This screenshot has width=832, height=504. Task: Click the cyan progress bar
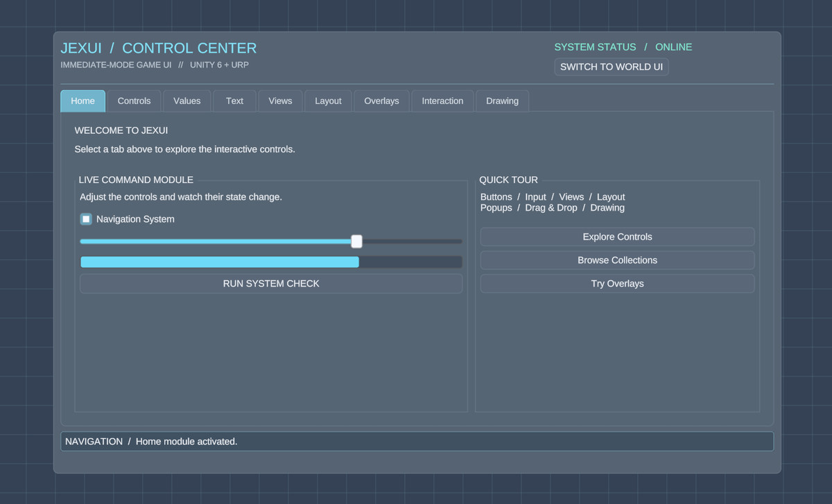[271, 262]
